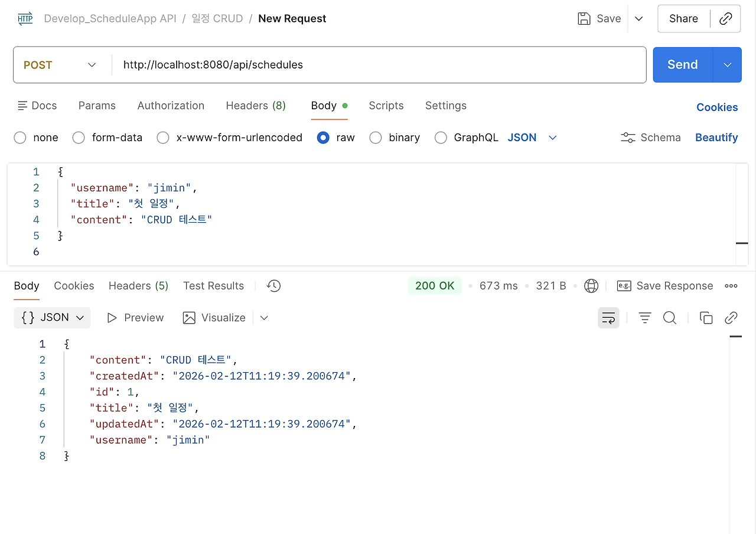Switch to the response Cookies tab
Image resolution: width=756 pixels, height=534 pixels.
coord(74,286)
